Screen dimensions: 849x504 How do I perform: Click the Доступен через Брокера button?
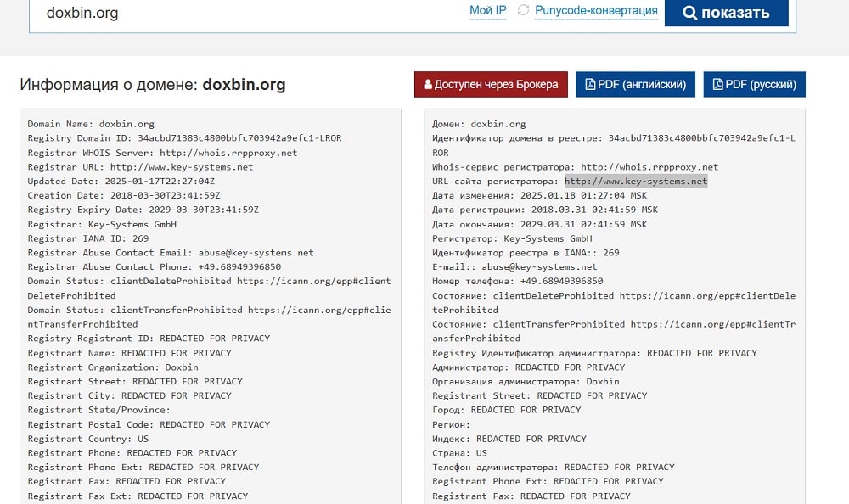click(x=491, y=85)
